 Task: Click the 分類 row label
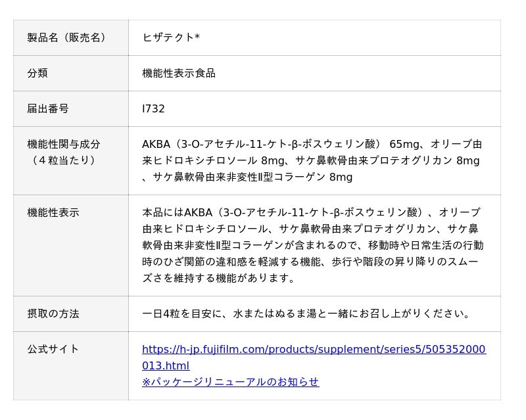point(37,73)
